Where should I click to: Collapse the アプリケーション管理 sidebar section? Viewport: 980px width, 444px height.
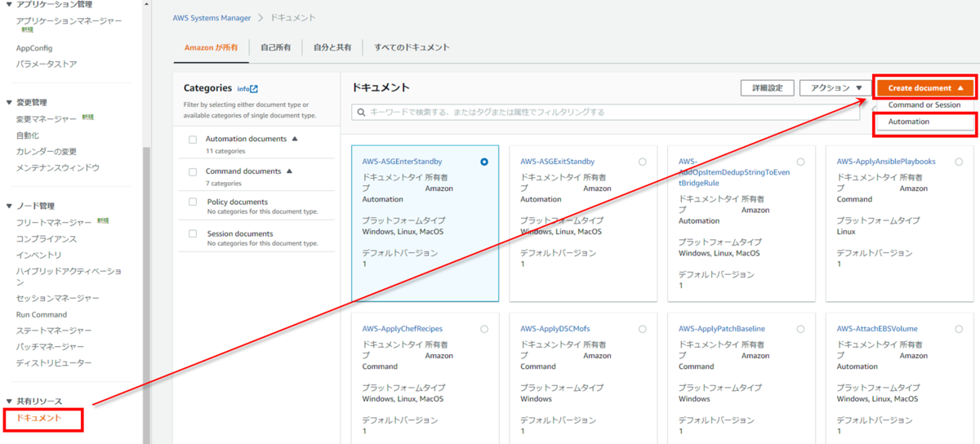coord(9,4)
